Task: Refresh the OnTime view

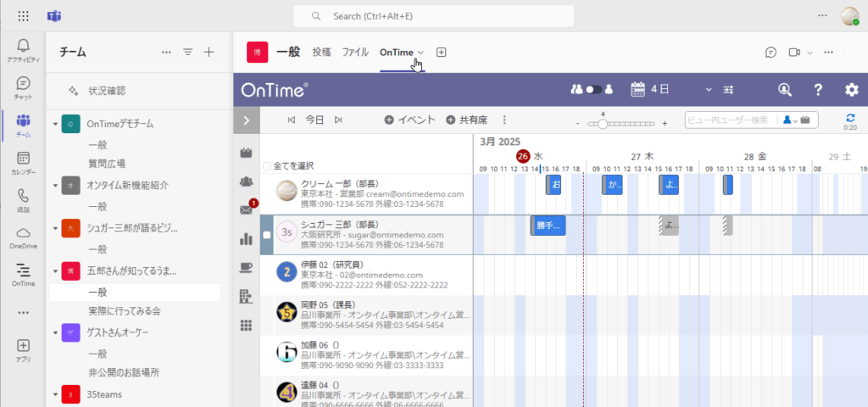Action: coord(849,117)
